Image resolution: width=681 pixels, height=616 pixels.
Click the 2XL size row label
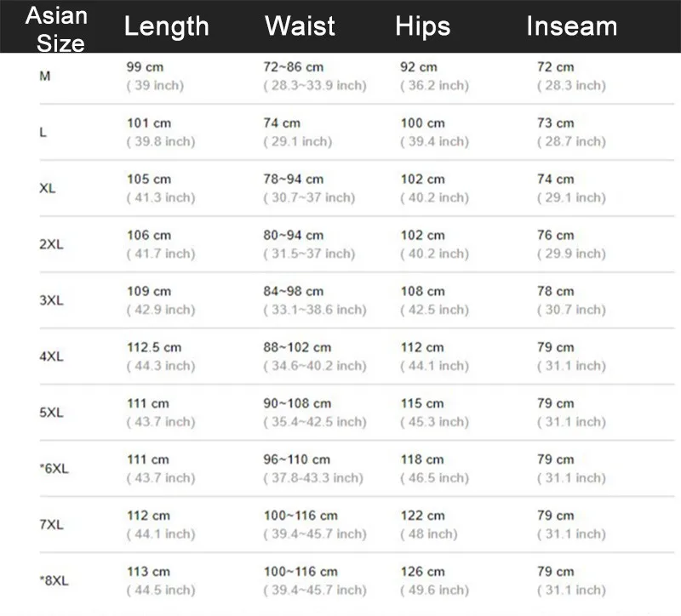coord(51,244)
